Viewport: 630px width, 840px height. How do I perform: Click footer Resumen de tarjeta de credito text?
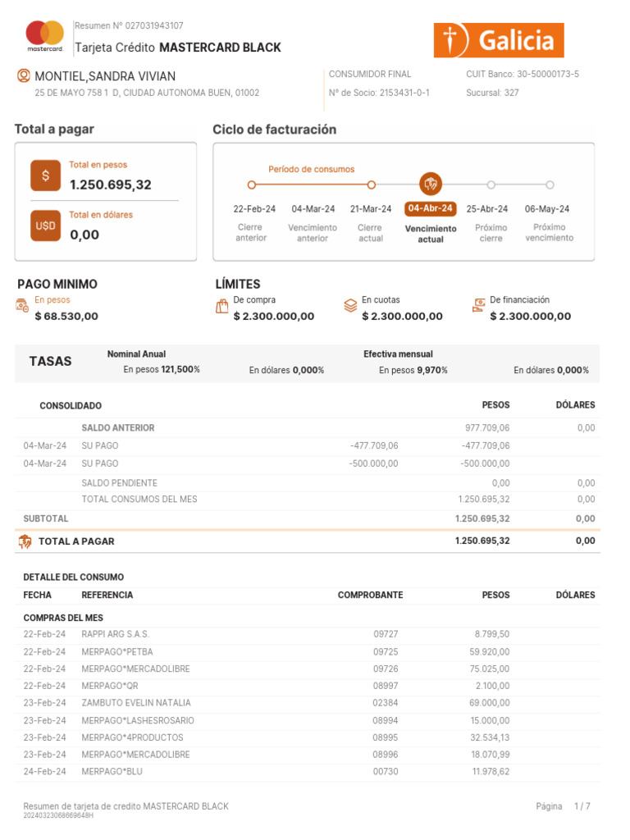[x=126, y=806]
